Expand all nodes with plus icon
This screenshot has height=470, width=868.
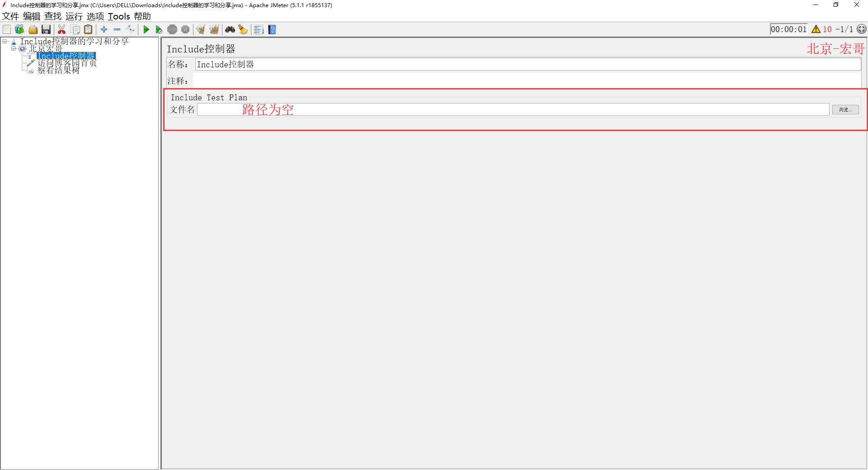[x=104, y=29]
